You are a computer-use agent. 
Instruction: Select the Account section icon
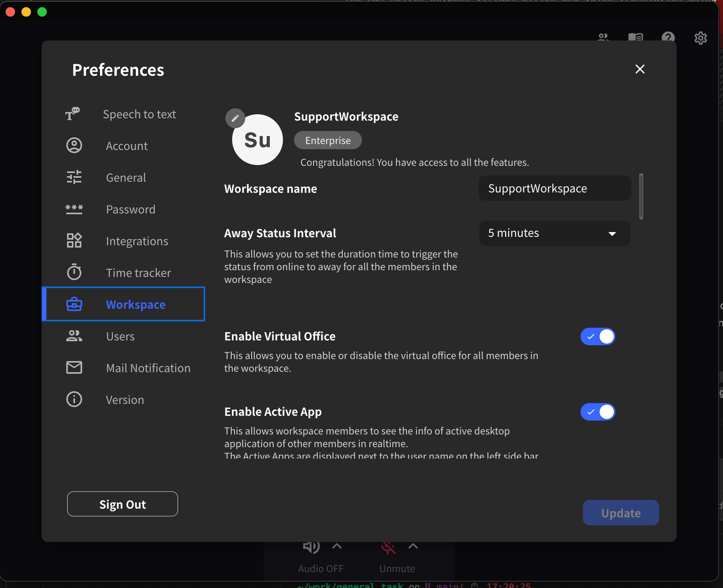(x=74, y=146)
